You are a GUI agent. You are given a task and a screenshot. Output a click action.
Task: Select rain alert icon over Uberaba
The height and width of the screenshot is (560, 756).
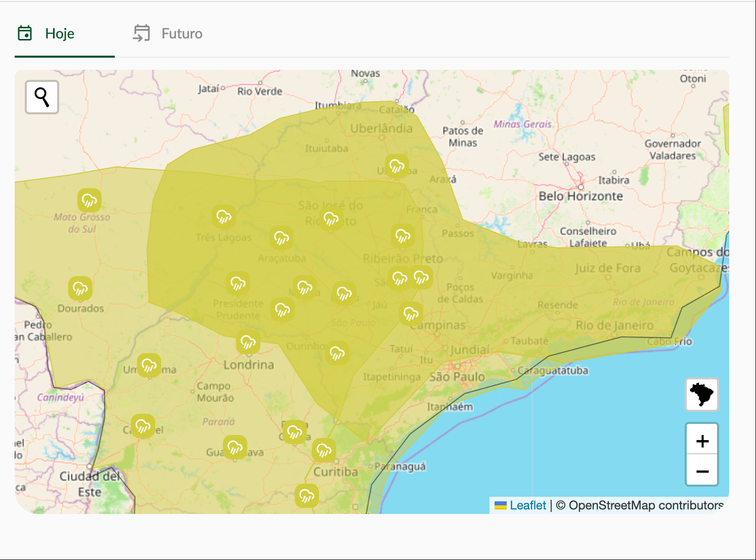click(397, 166)
